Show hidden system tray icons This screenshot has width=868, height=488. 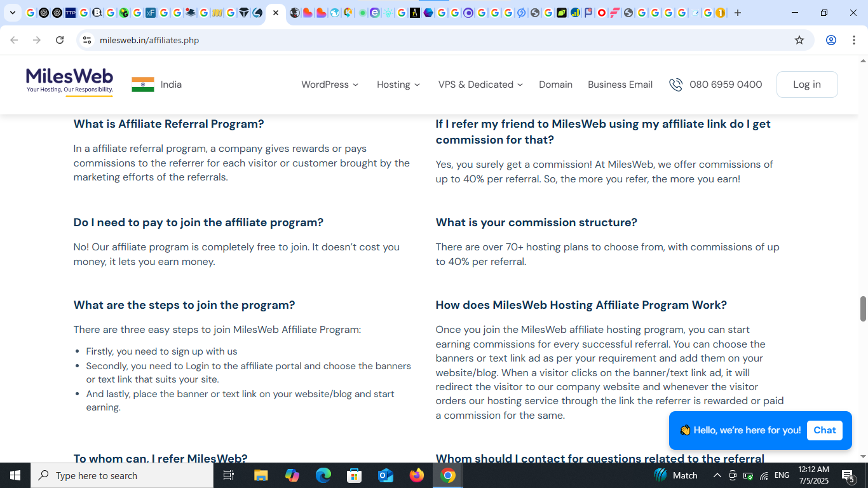coord(717,475)
